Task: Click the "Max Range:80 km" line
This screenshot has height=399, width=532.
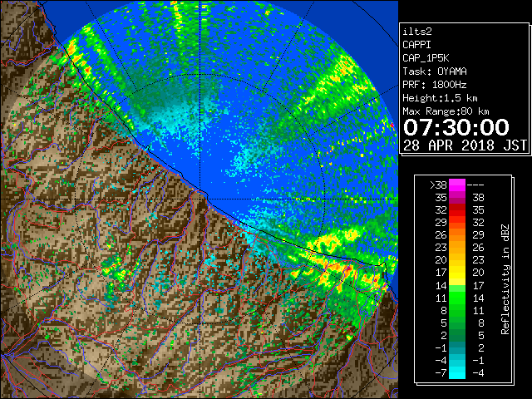Action: pyautogui.click(x=446, y=111)
